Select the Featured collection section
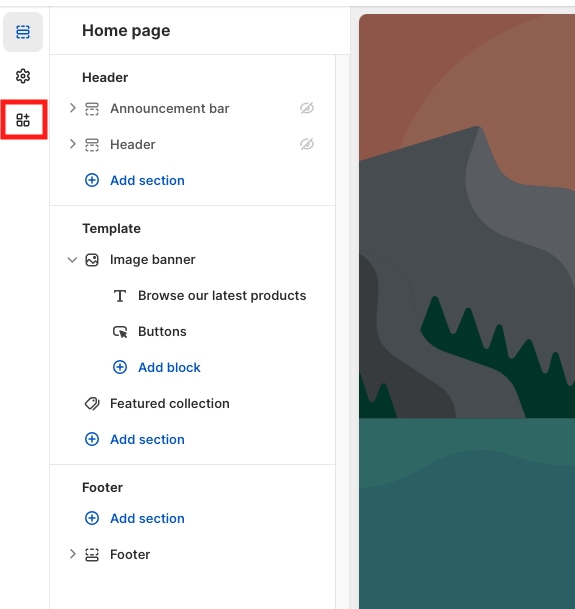575x609 pixels. [x=170, y=404]
